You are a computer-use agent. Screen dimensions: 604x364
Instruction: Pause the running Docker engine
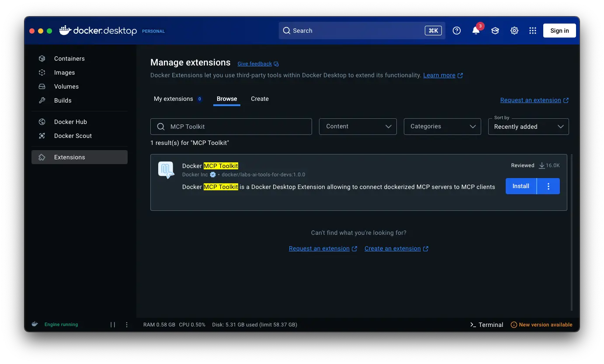(113, 324)
